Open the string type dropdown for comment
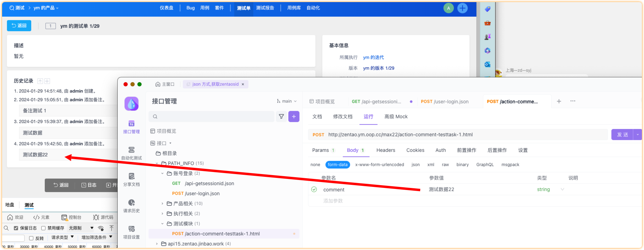 [x=551, y=189]
